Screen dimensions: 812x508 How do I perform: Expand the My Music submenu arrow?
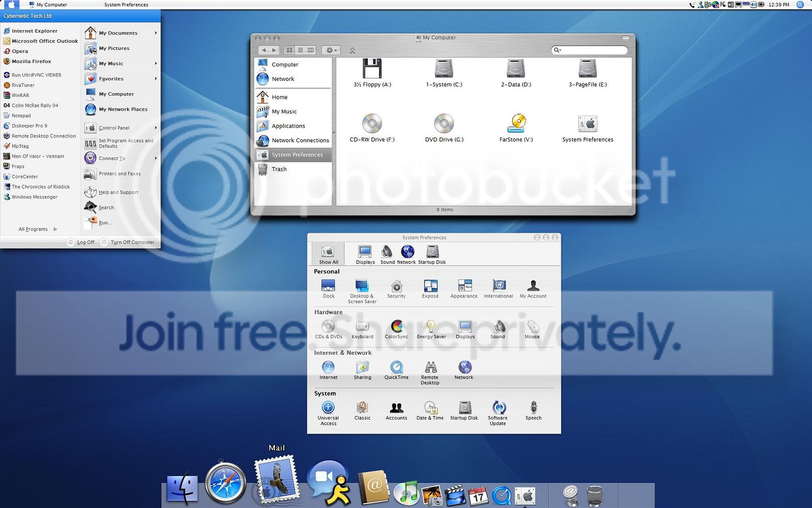[x=156, y=63]
